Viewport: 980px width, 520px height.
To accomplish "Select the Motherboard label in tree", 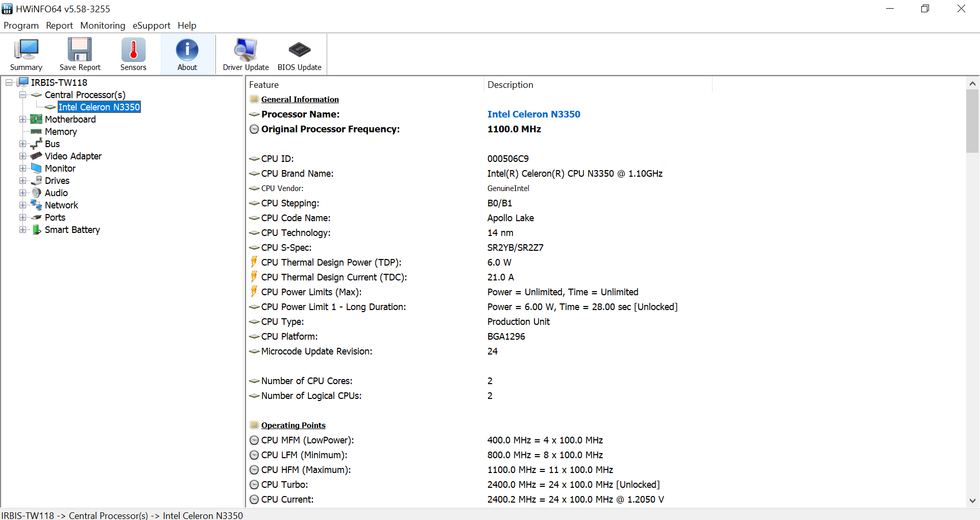I will point(70,119).
